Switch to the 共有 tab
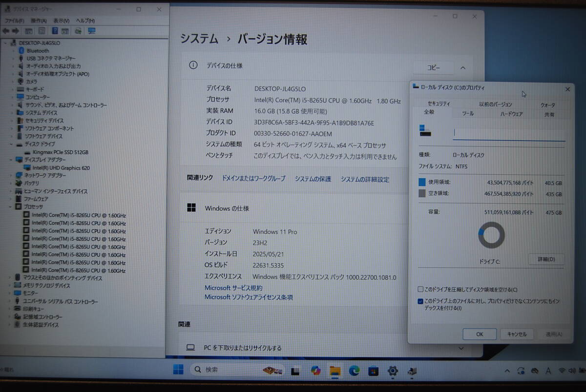Screen dimensions: 586x392 [549, 115]
